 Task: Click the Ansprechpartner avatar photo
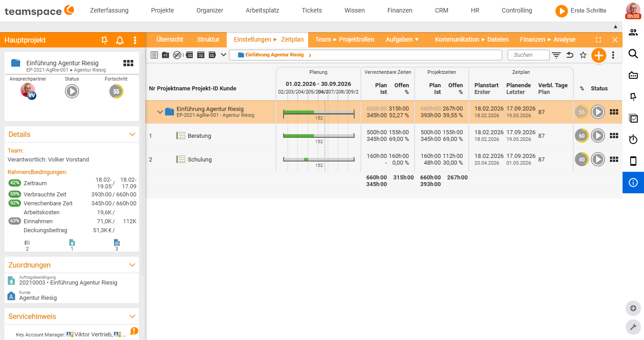(x=28, y=90)
